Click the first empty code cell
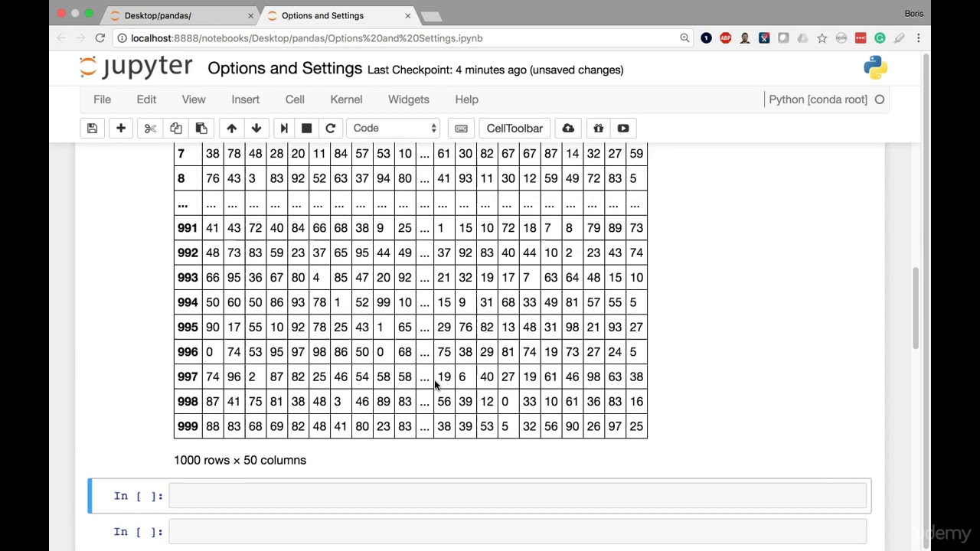The height and width of the screenshot is (551, 980). click(x=518, y=496)
